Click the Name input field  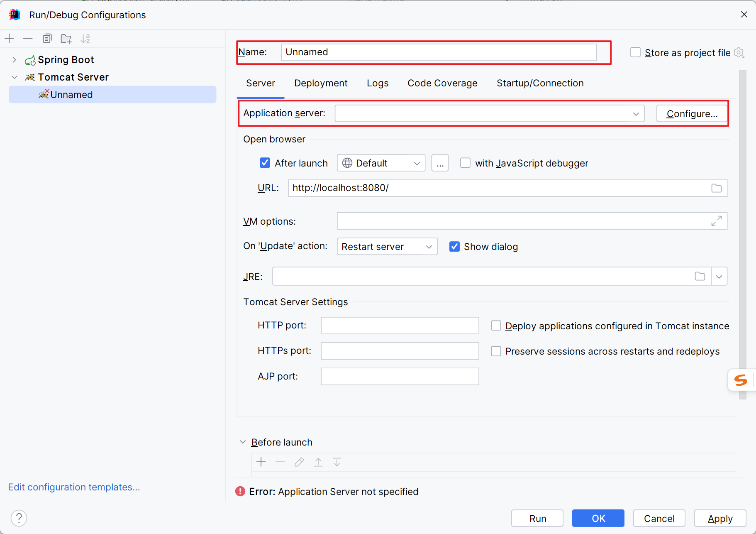tap(439, 52)
